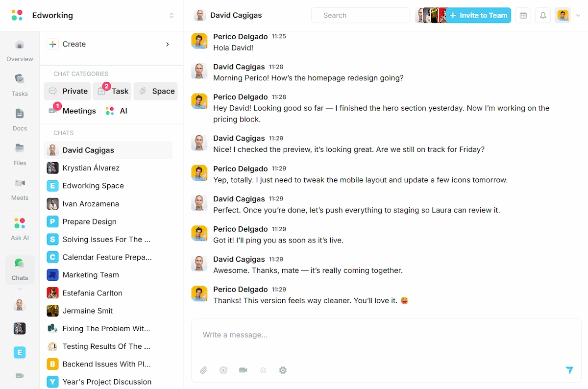Switch to Task chat category

[x=114, y=91]
